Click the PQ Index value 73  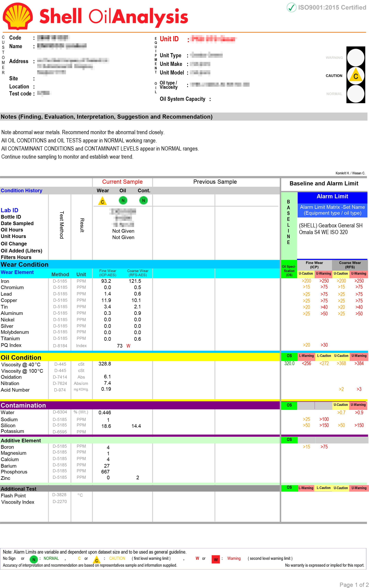click(x=120, y=346)
